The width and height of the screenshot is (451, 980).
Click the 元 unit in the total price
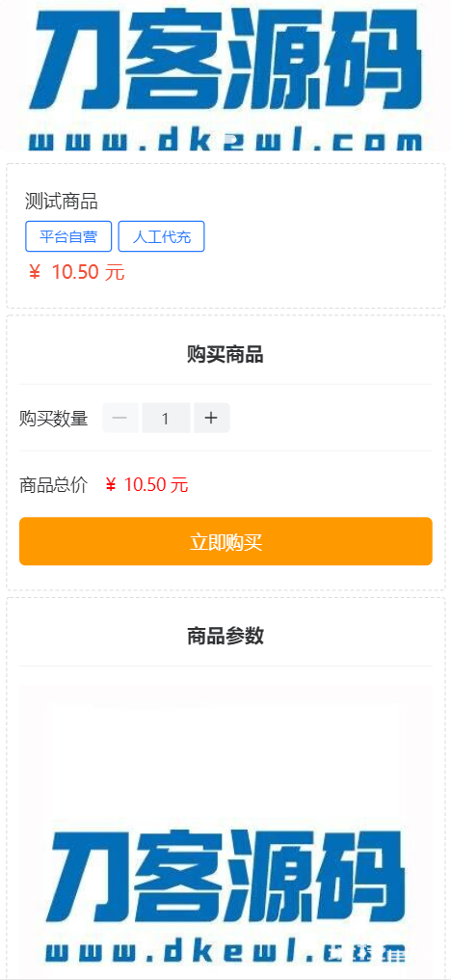click(x=180, y=484)
